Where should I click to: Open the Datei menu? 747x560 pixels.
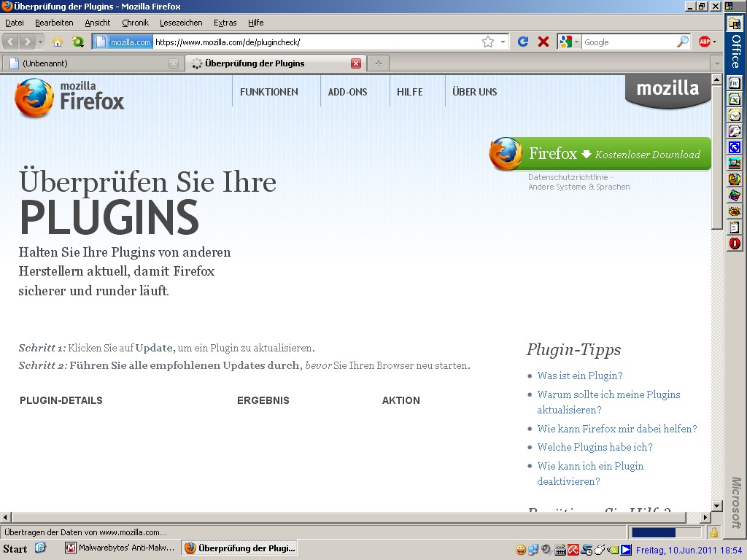tap(15, 23)
